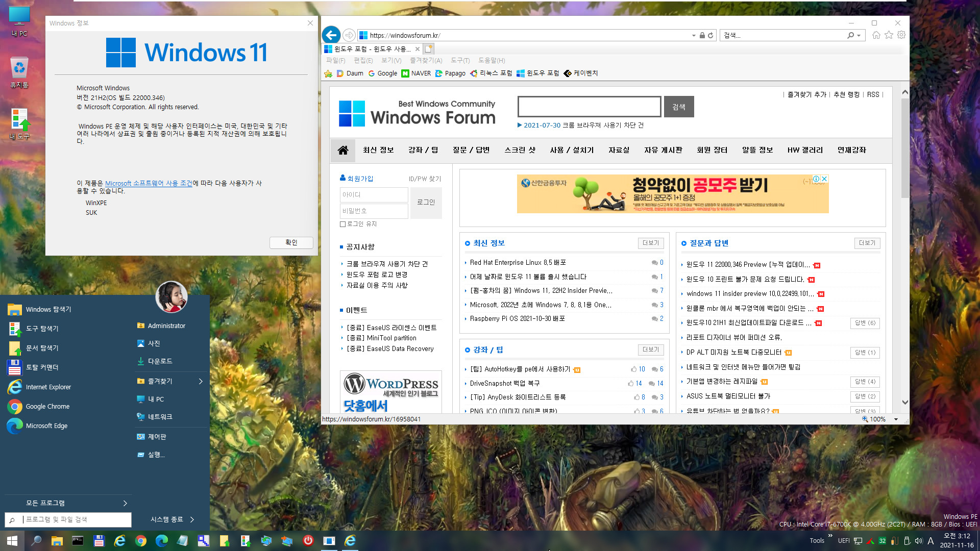Open the IE Home icon
Image resolution: width=980 pixels, height=551 pixels.
[x=876, y=35]
